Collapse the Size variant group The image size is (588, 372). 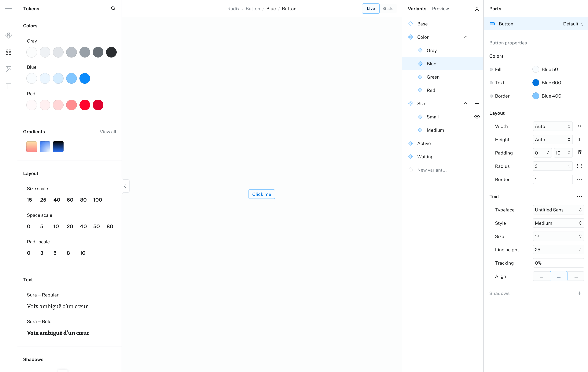click(x=466, y=104)
